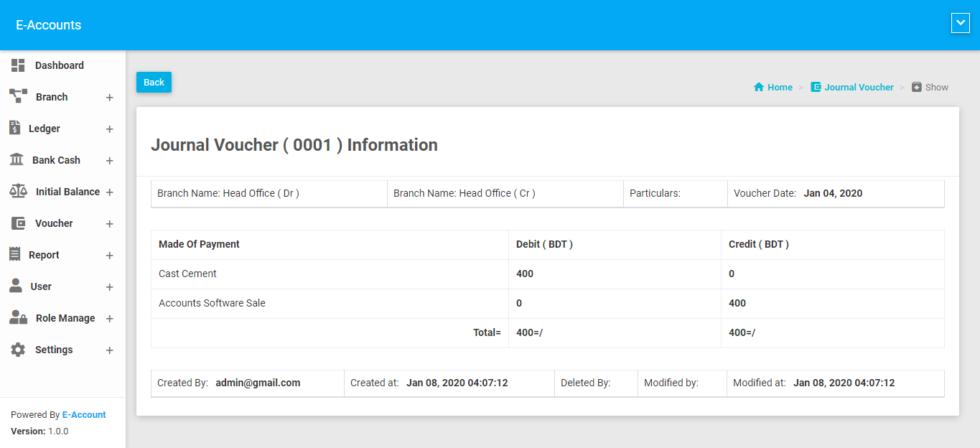Select Bank Cash menu label

[56, 160]
